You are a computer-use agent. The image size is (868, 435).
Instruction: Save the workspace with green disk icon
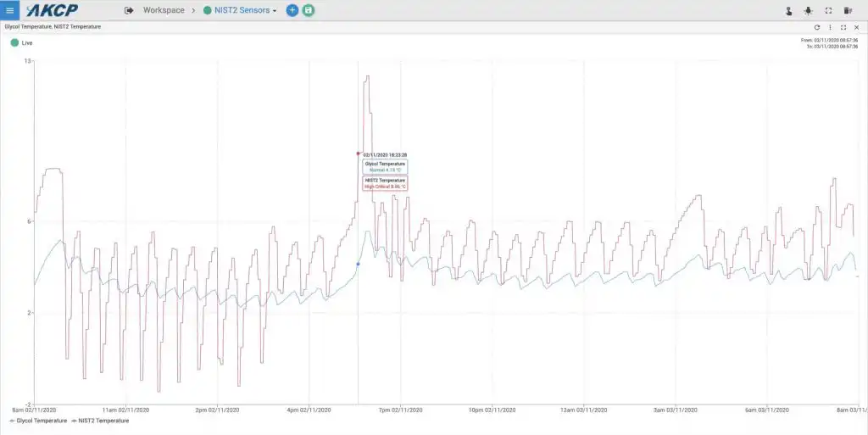coord(309,10)
